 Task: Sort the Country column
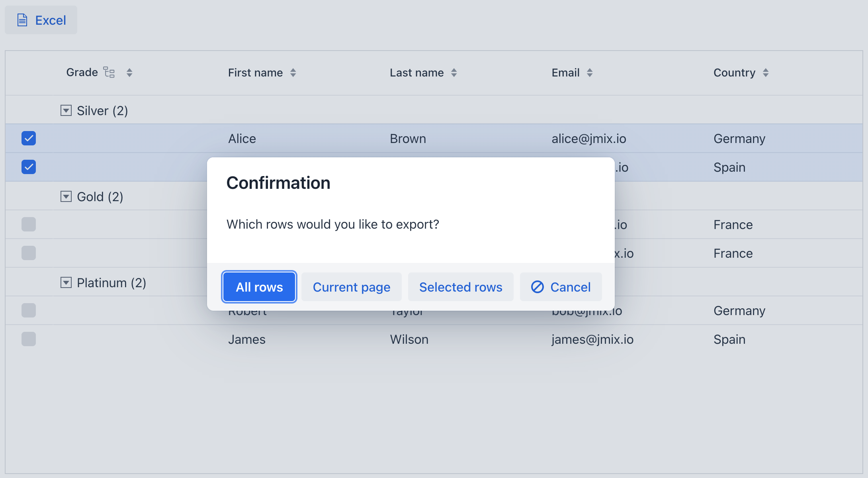pyautogui.click(x=766, y=72)
